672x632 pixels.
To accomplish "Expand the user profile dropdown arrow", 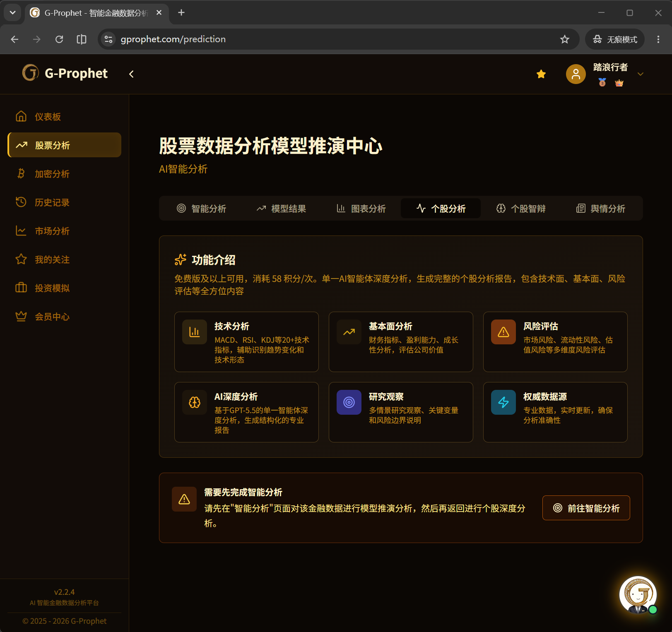I will pyautogui.click(x=640, y=74).
